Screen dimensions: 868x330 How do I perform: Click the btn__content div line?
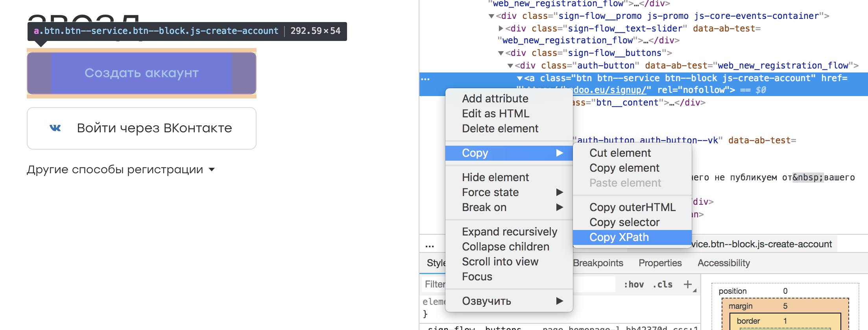tap(639, 103)
